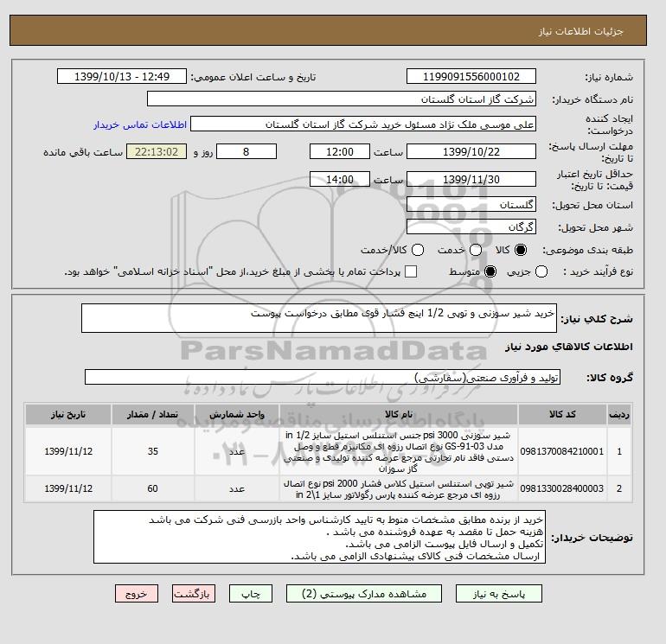The width and height of the screenshot is (666, 644).
Task: Click the buyer notes text area
Action: 319,537
